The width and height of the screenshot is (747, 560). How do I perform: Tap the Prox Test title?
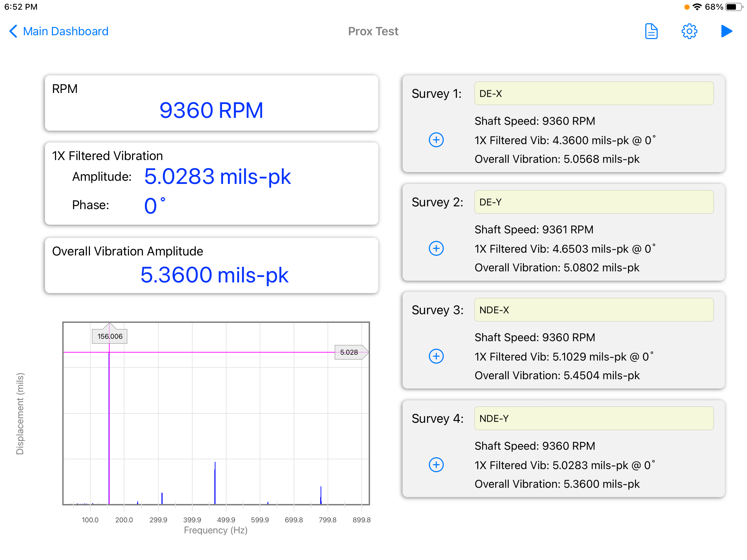(x=373, y=31)
